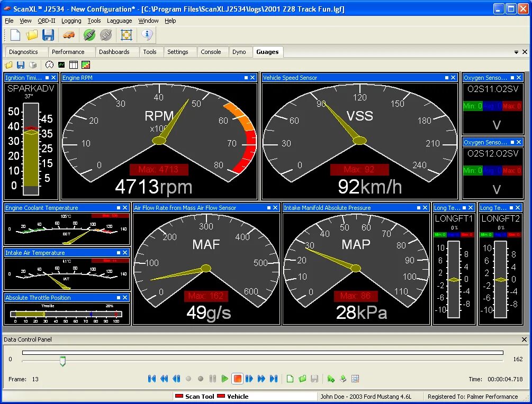Viewport: 532px width, 404px height.
Task: Click the fullscreen arrows icon in main toolbar
Action: point(126,35)
